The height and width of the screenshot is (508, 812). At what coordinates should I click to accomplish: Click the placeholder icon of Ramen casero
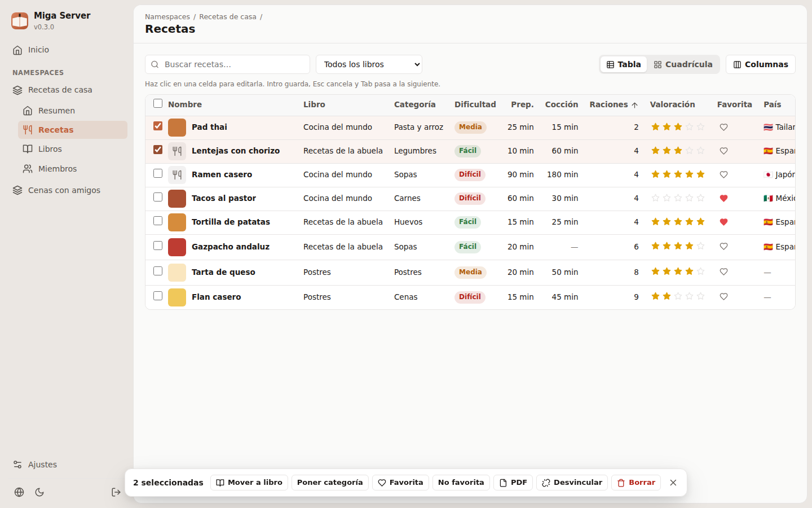[177, 174]
